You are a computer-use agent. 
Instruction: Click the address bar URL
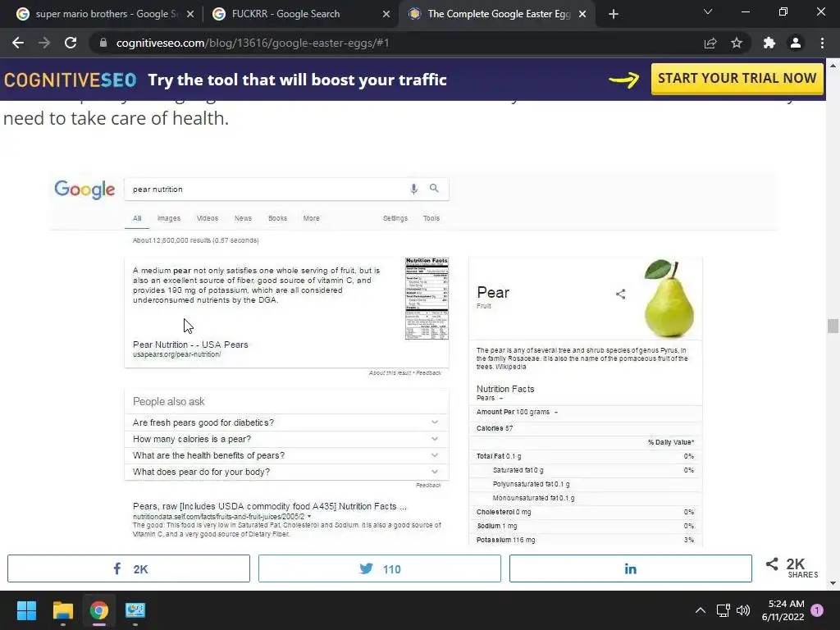click(x=253, y=43)
